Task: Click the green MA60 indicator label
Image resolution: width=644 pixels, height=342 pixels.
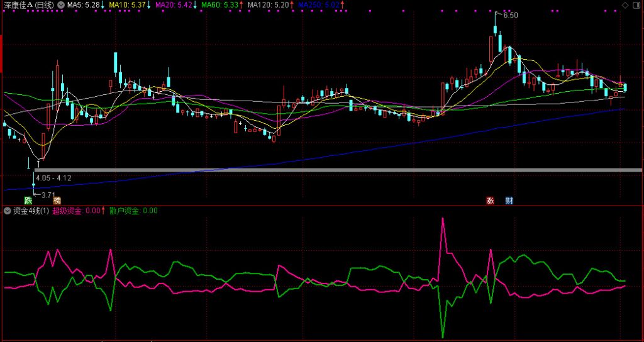Action: click(218, 5)
